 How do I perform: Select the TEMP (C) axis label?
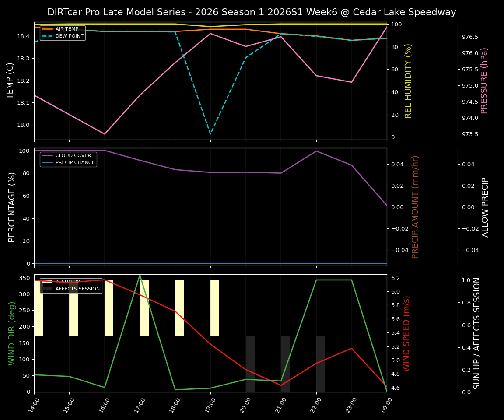pos(11,81)
